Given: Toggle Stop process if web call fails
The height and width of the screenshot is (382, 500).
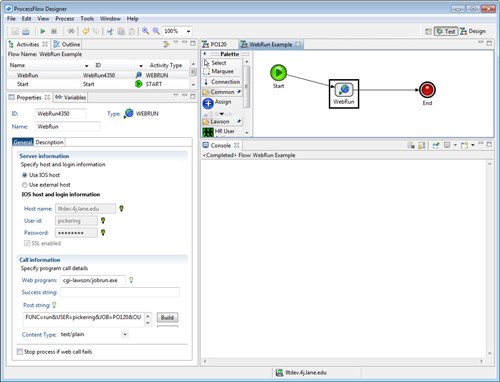Looking at the screenshot, I should point(20,352).
